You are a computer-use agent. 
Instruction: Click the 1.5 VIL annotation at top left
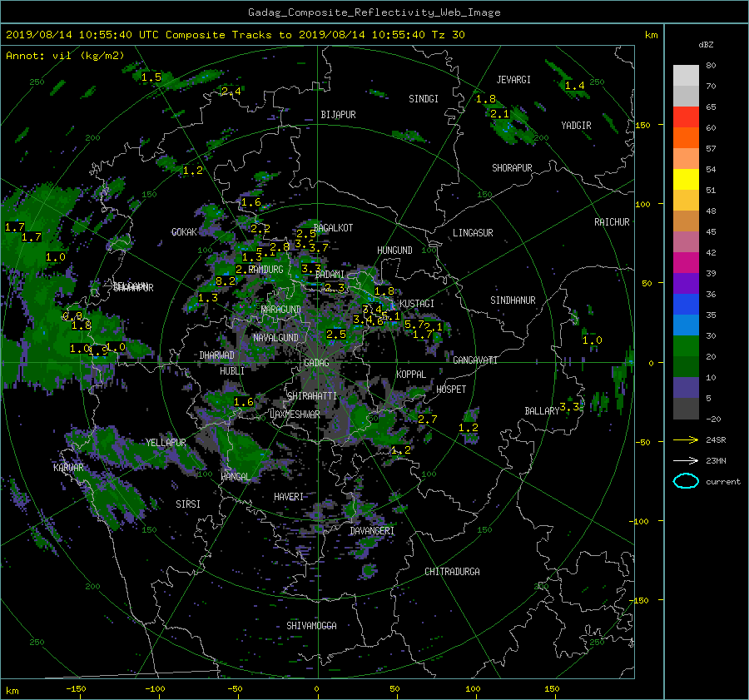pos(151,77)
